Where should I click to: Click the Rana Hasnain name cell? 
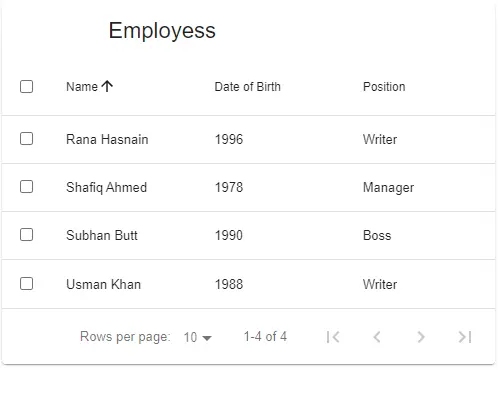tap(107, 139)
